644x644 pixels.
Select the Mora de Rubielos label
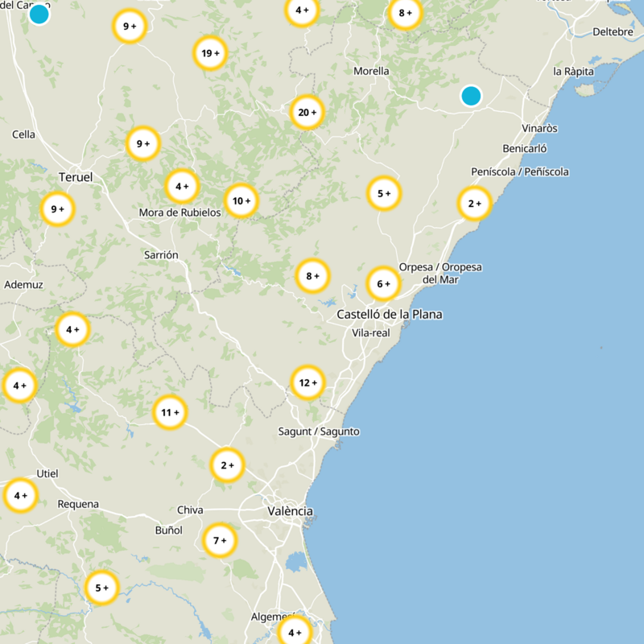click(x=180, y=213)
